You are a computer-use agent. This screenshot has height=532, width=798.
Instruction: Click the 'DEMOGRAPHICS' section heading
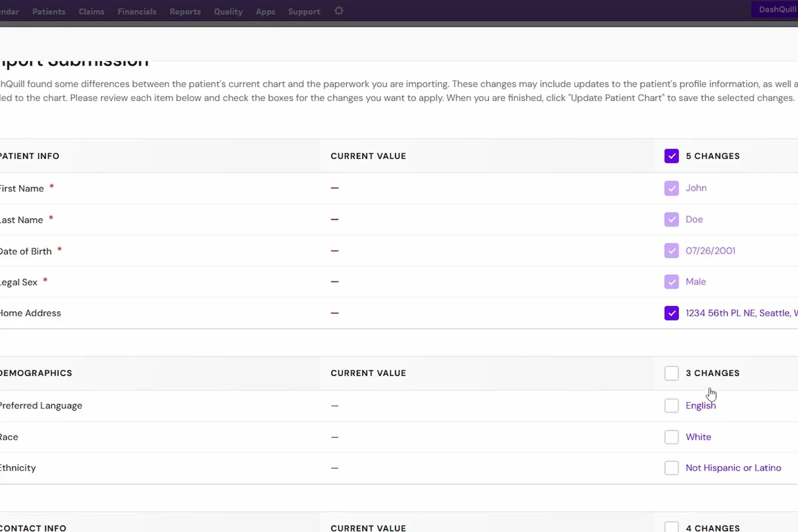[x=36, y=373]
